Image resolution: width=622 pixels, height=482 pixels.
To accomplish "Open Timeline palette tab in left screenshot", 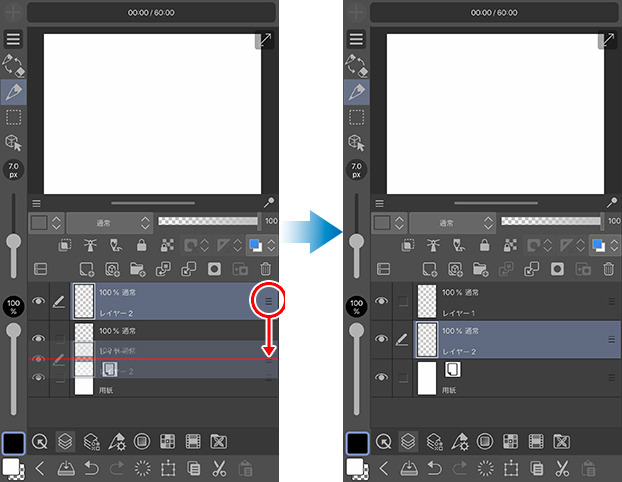I will pyautogui.click(x=193, y=441).
